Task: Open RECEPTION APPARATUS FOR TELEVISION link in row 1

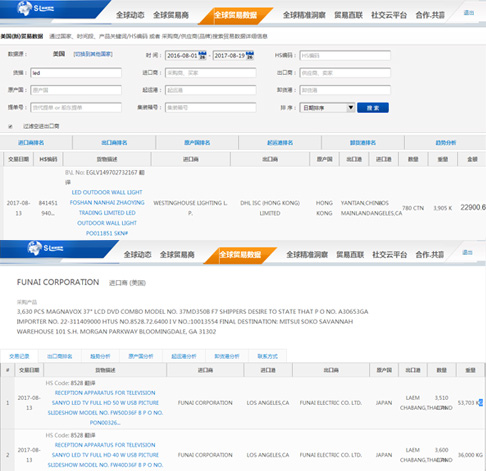Action: [x=105, y=393]
